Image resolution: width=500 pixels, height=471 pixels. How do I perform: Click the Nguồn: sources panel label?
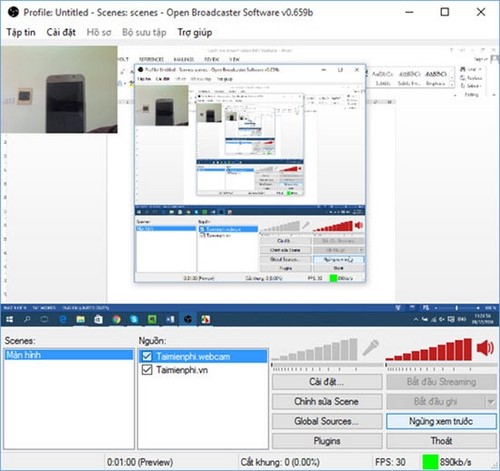(x=152, y=341)
